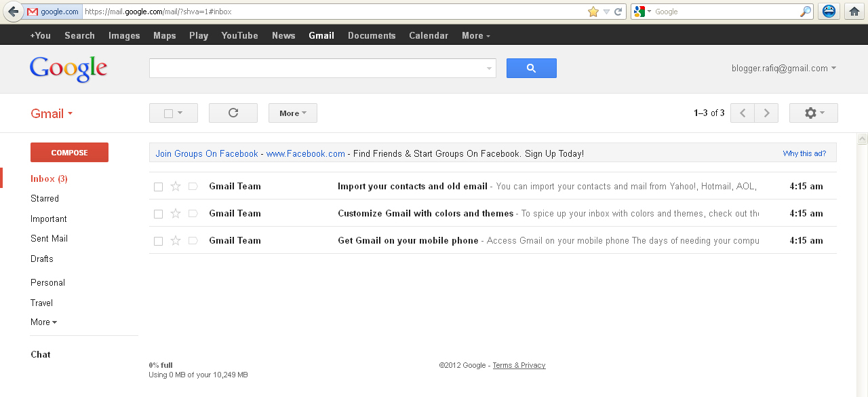Open YouTube from the navigation bar
This screenshot has width=868, height=397.
(x=239, y=35)
